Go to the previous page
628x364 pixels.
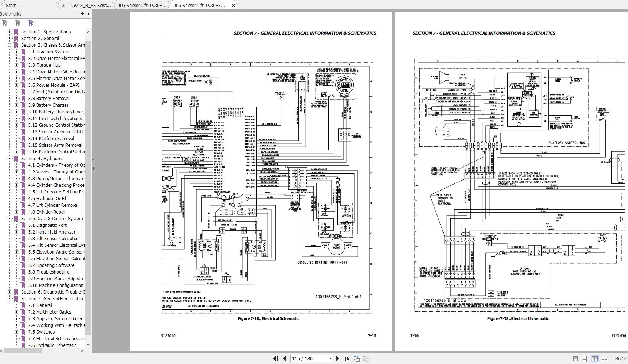[285, 358]
